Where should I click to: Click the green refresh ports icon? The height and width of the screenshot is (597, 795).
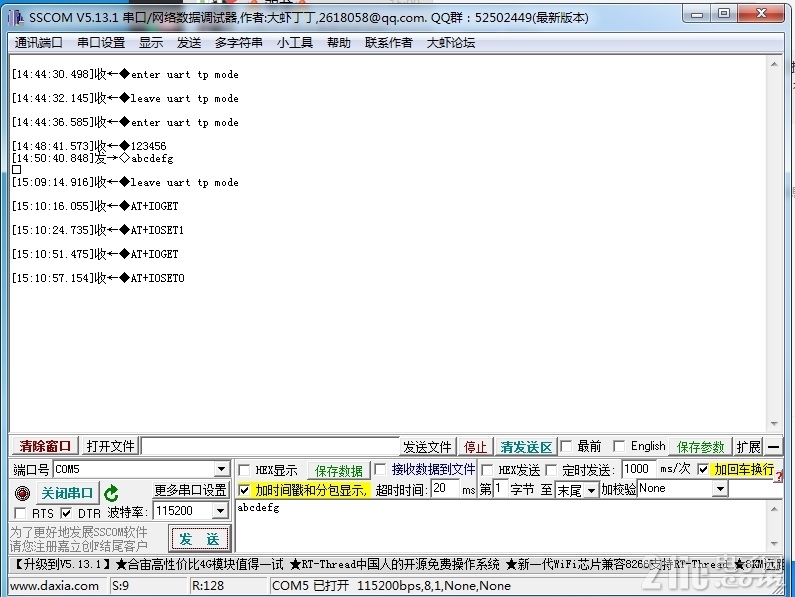pyautogui.click(x=111, y=493)
